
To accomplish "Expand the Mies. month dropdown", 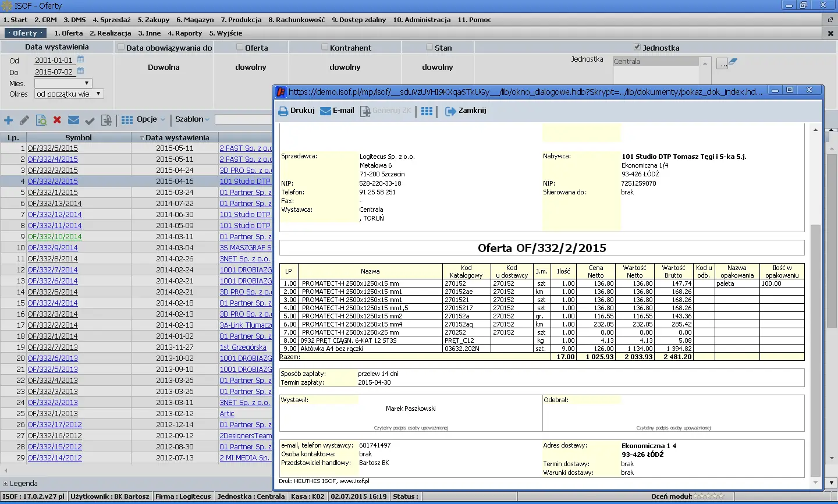I will click(63, 83).
